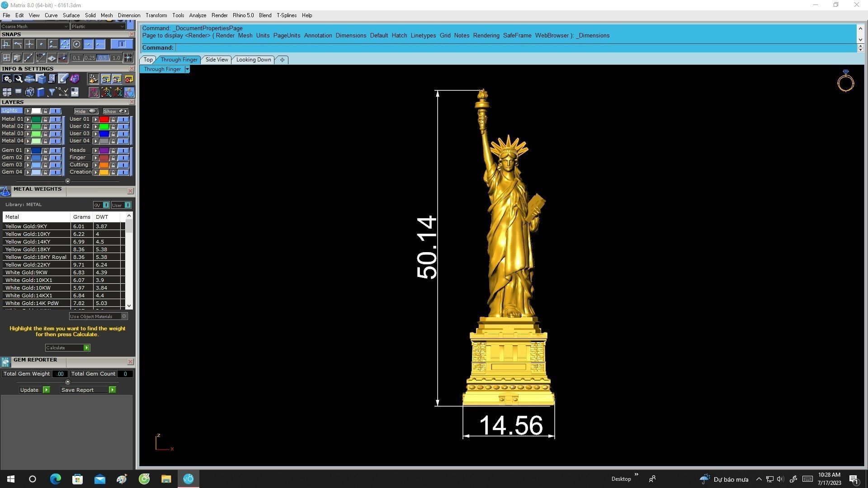Click the Gem Reporter panel icon

[5, 362]
